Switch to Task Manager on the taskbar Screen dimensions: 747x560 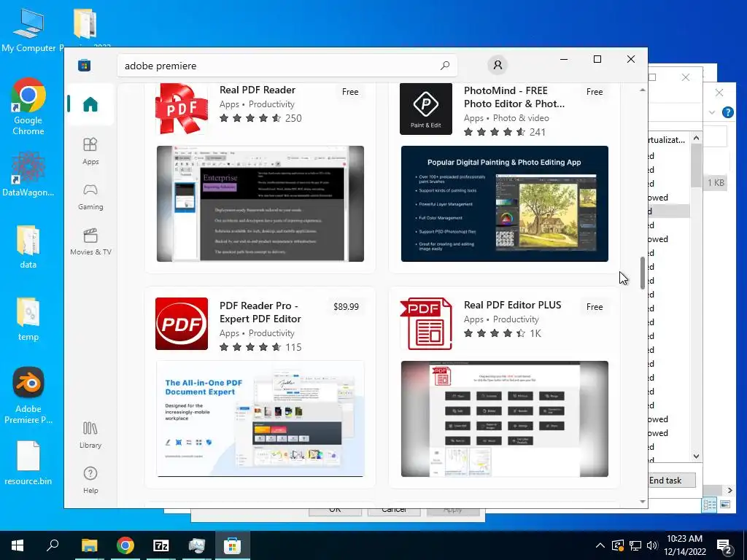click(x=197, y=545)
